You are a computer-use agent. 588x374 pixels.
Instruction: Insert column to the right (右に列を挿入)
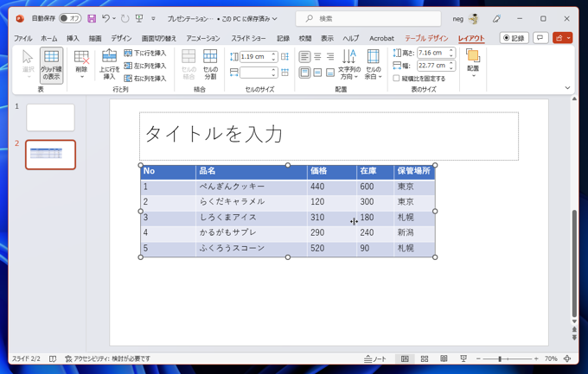click(145, 79)
